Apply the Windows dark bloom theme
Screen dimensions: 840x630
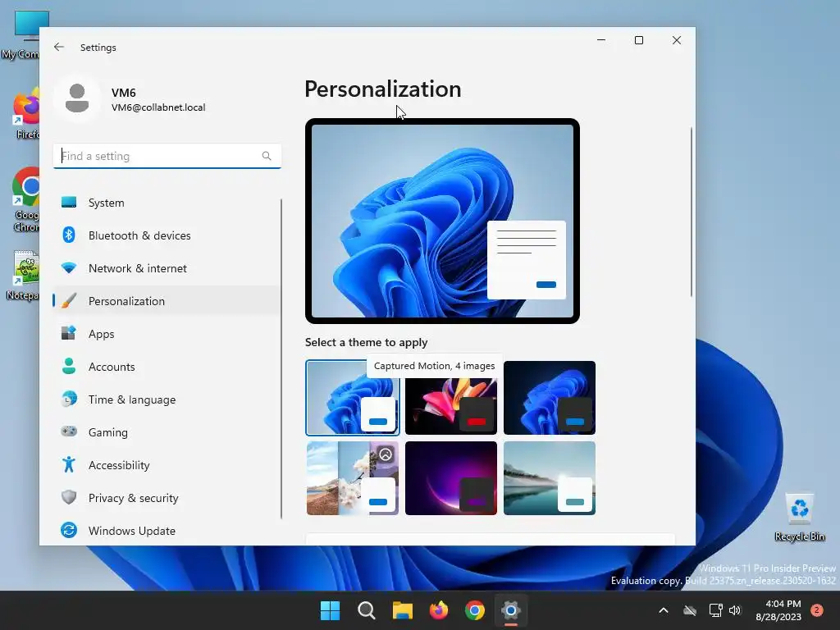pos(549,398)
